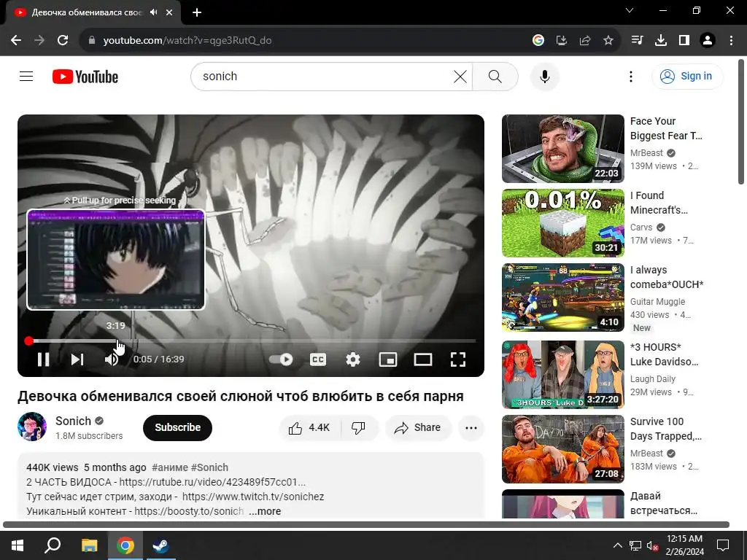This screenshot has width=747, height=560.
Task: Enter full screen mode
Action: point(458,359)
